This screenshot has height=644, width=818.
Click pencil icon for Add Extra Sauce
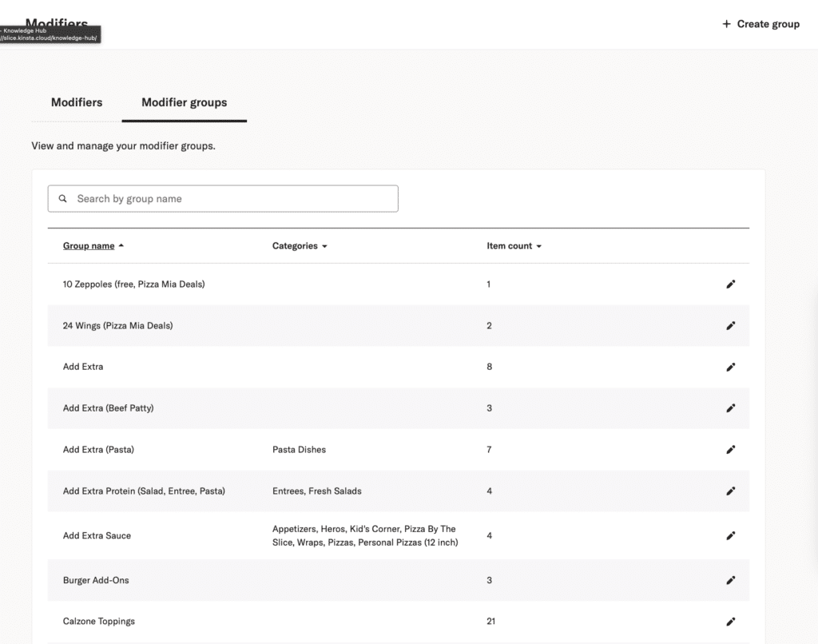(730, 536)
